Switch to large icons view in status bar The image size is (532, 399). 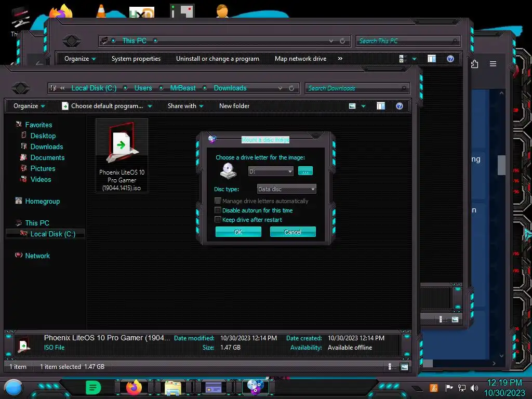tap(404, 367)
